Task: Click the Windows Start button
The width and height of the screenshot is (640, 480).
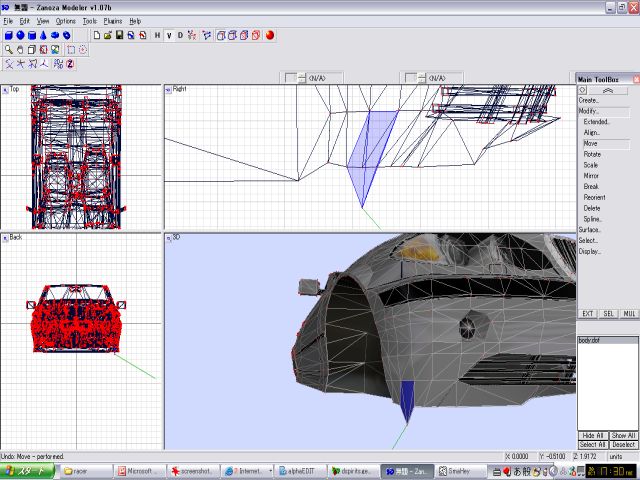Action: click(28, 469)
